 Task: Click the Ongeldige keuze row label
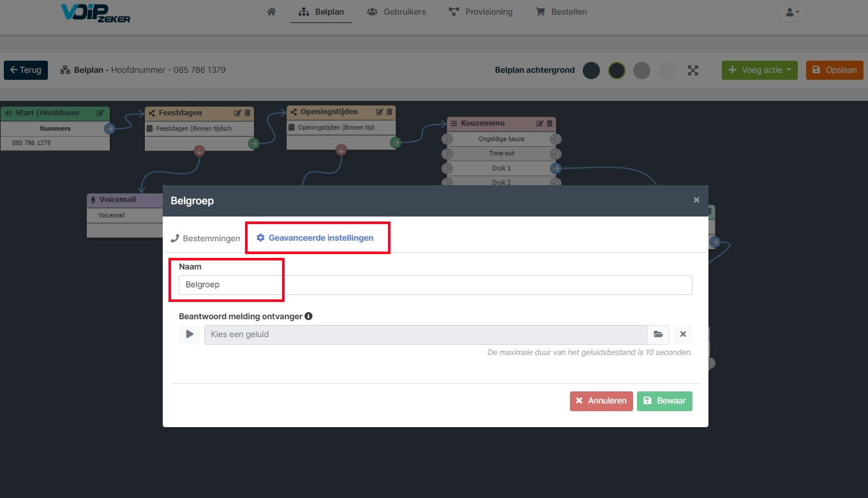point(501,139)
